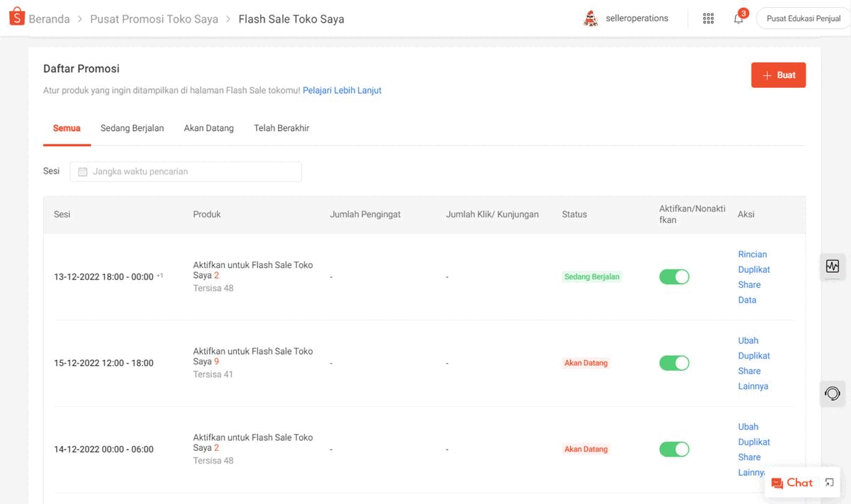Disable the 13-12-2022 flash sale toggle

tap(674, 276)
